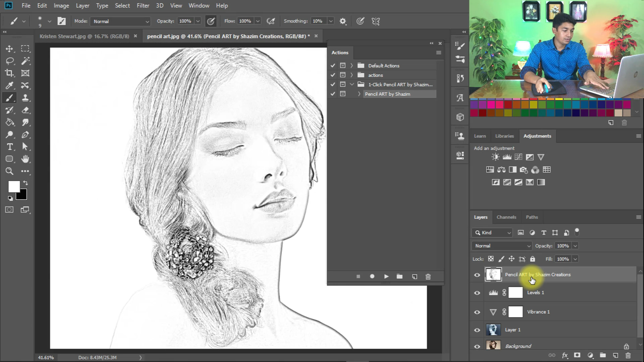Toggle the Default Actions checkmark
The height and width of the screenshot is (362, 644).
click(x=333, y=66)
